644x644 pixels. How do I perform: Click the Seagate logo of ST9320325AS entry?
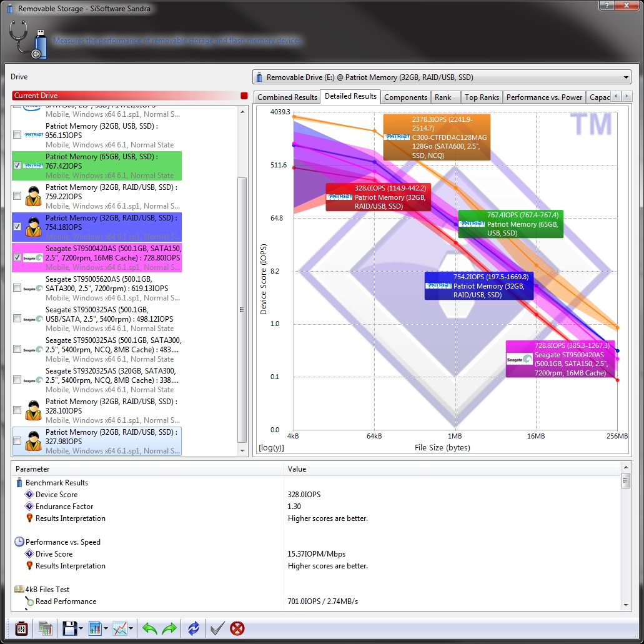[x=33, y=380]
